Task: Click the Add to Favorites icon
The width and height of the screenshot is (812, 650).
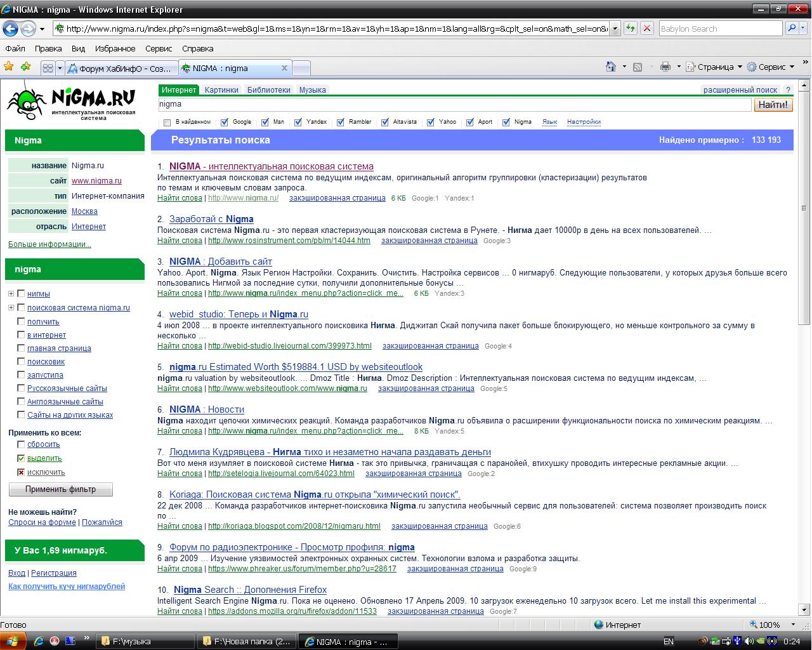Action: click(x=25, y=67)
